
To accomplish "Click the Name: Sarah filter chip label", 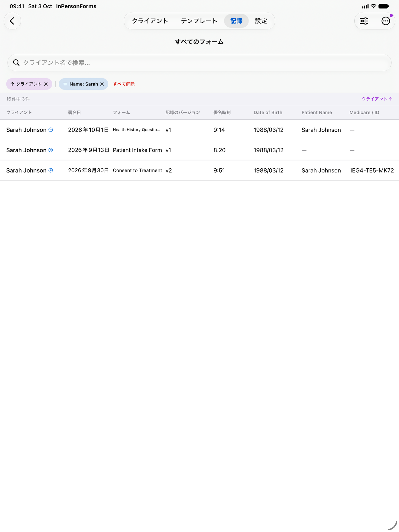I will point(84,84).
